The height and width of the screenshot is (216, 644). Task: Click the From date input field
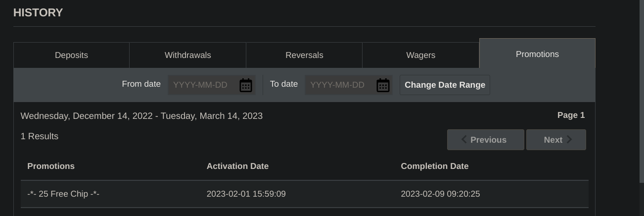[203, 85]
